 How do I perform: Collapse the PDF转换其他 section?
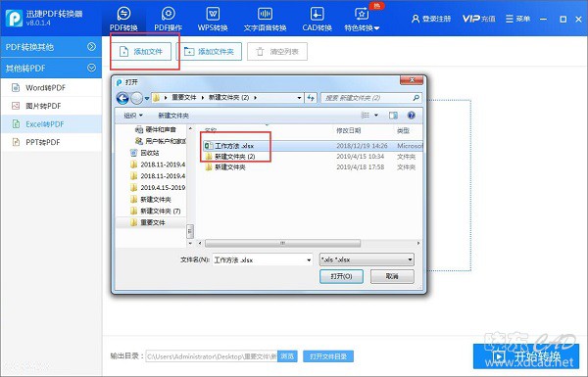pyautogui.click(x=91, y=46)
